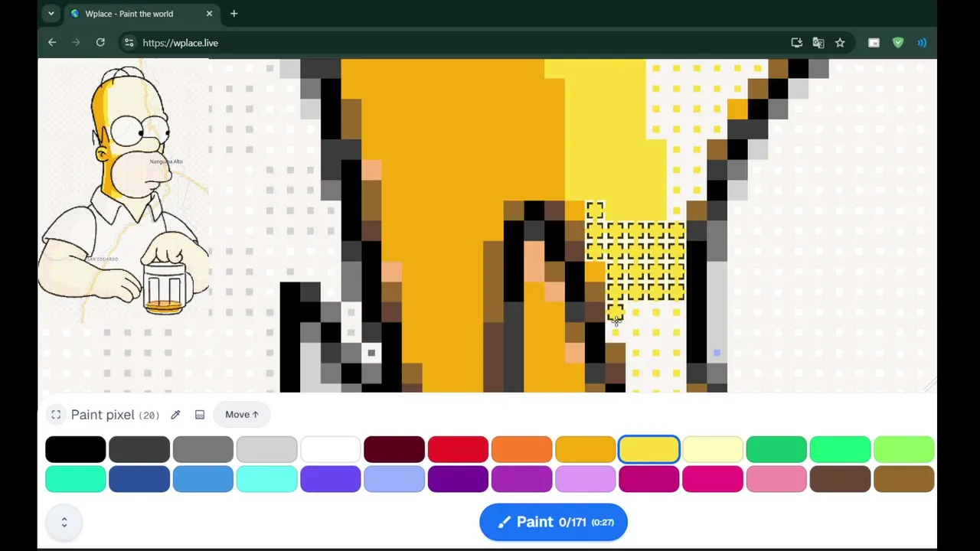Select the red color swatch
The height and width of the screenshot is (551, 980).
click(458, 449)
